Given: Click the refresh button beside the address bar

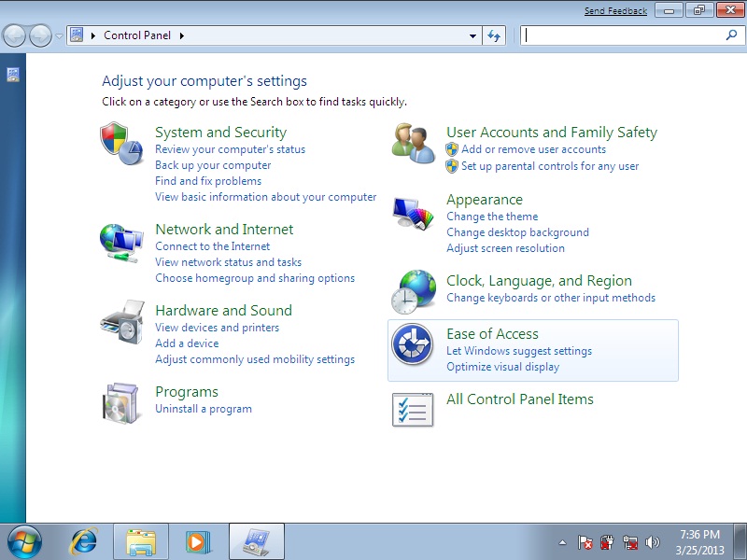Looking at the screenshot, I should (494, 35).
